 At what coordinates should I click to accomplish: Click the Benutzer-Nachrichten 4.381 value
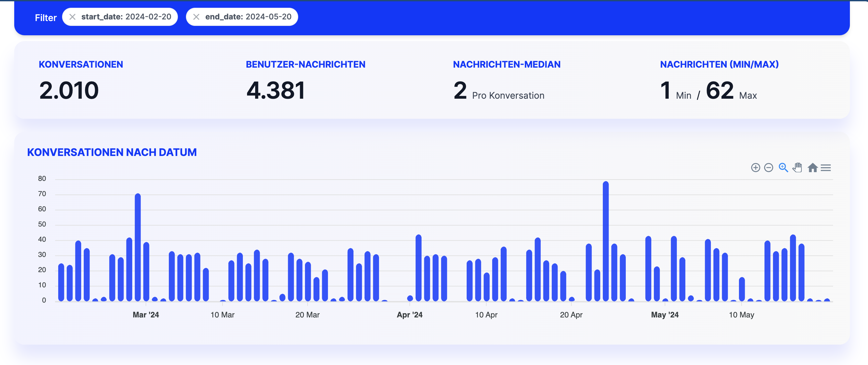(x=276, y=90)
